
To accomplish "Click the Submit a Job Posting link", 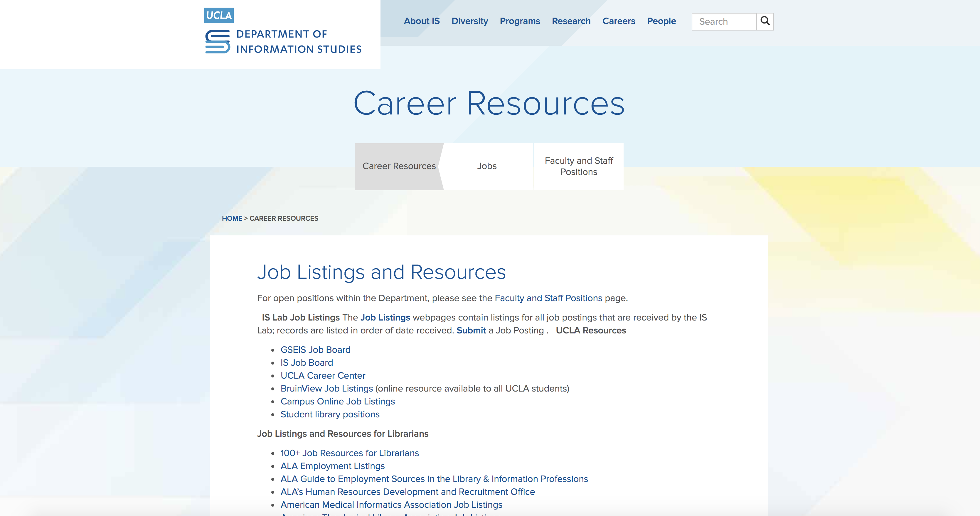I will click(471, 330).
